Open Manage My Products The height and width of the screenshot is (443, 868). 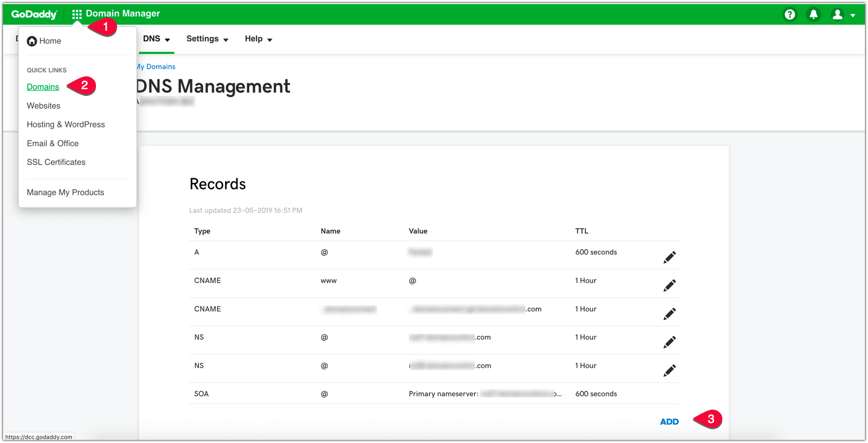click(66, 192)
